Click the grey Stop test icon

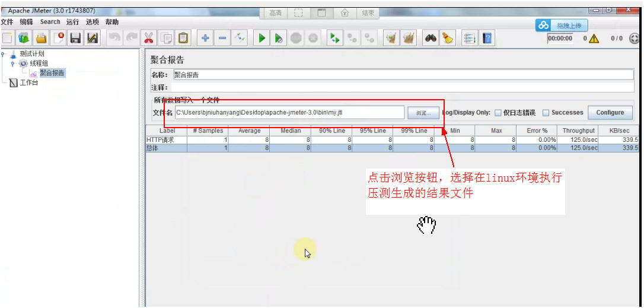pos(296,39)
